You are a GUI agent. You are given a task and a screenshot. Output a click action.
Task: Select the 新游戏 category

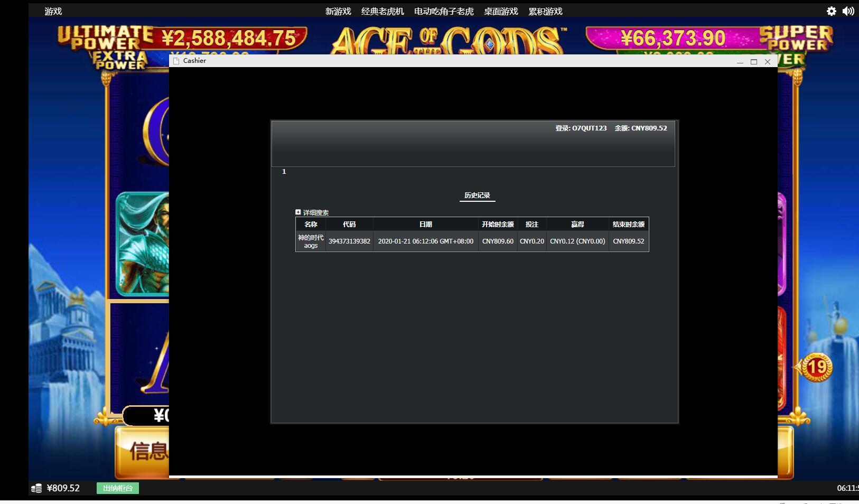338,11
